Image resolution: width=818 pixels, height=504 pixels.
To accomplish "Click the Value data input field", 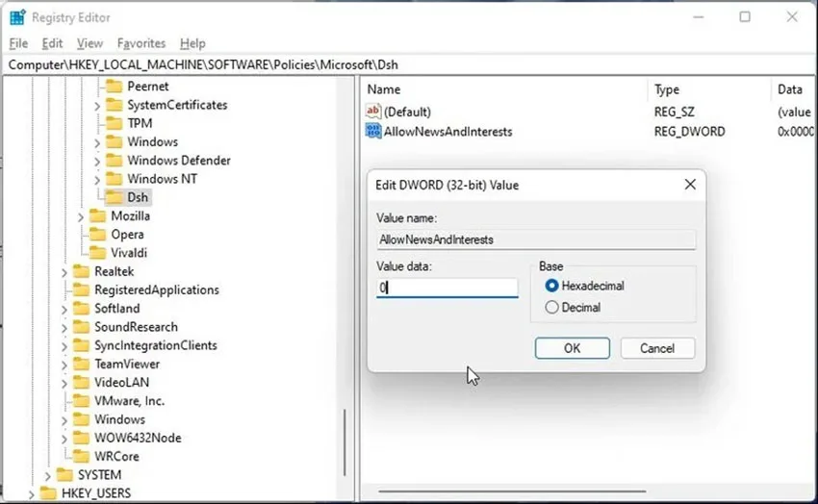I will pos(447,288).
